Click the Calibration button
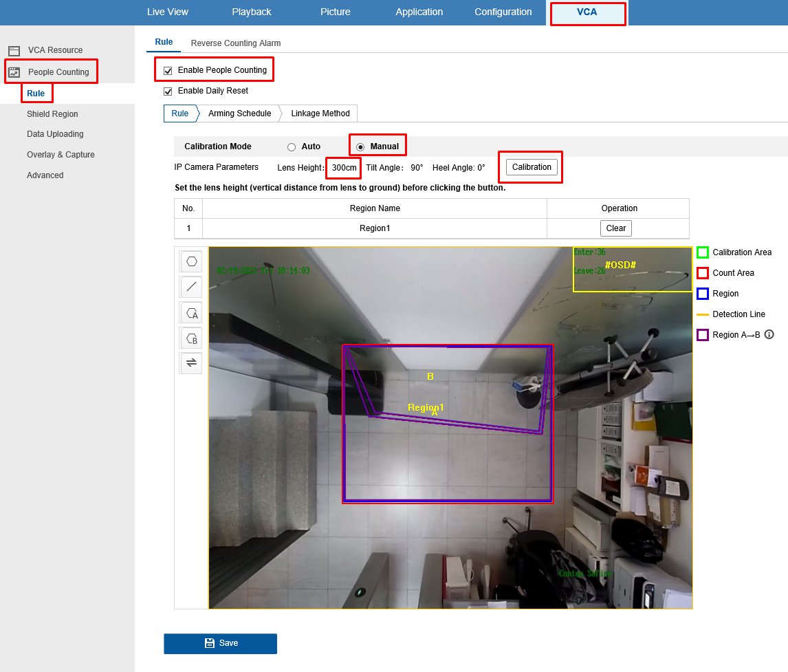 [x=532, y=167]
